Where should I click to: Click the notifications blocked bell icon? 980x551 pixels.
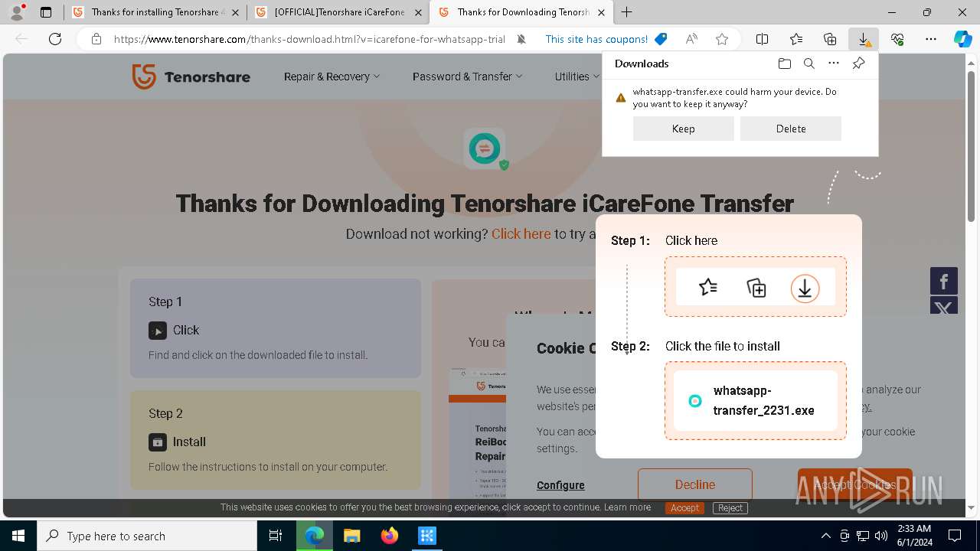pos(521,39)
